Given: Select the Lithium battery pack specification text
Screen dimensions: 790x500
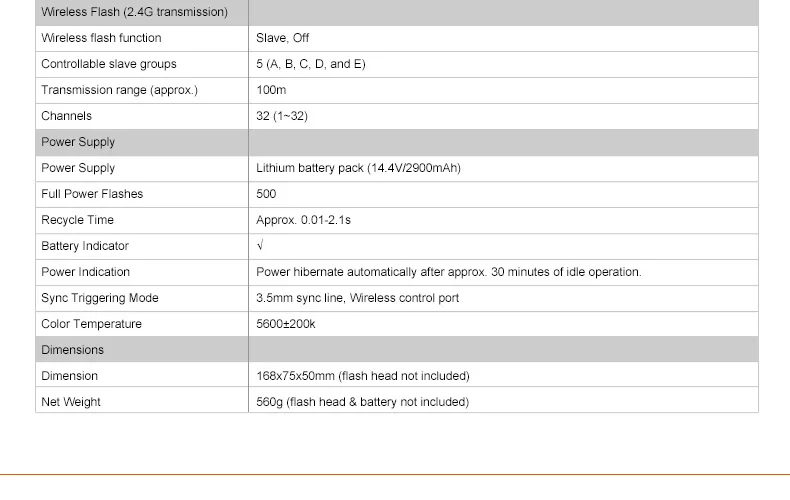Looking at the screenshot, I should click(x=358, y=168).
